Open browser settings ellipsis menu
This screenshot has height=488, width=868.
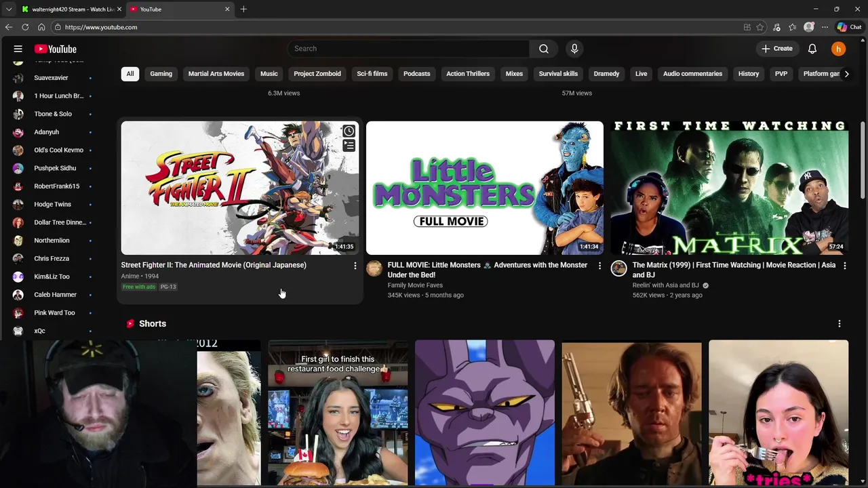(825, 27)
